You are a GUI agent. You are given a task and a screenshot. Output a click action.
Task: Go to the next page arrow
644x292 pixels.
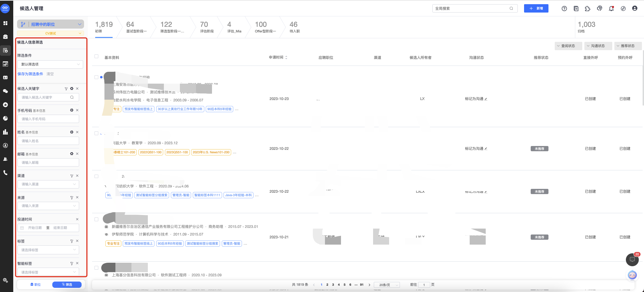pos(370,285)
